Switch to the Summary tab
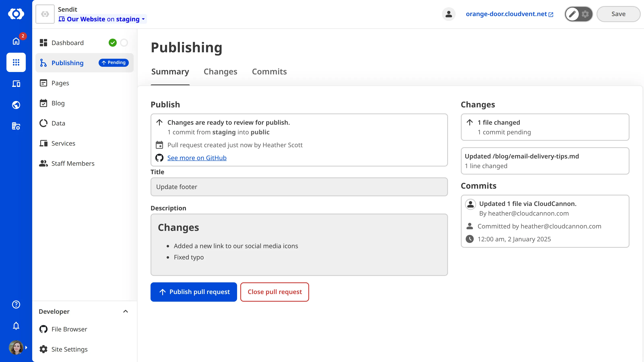 point(170,72)
